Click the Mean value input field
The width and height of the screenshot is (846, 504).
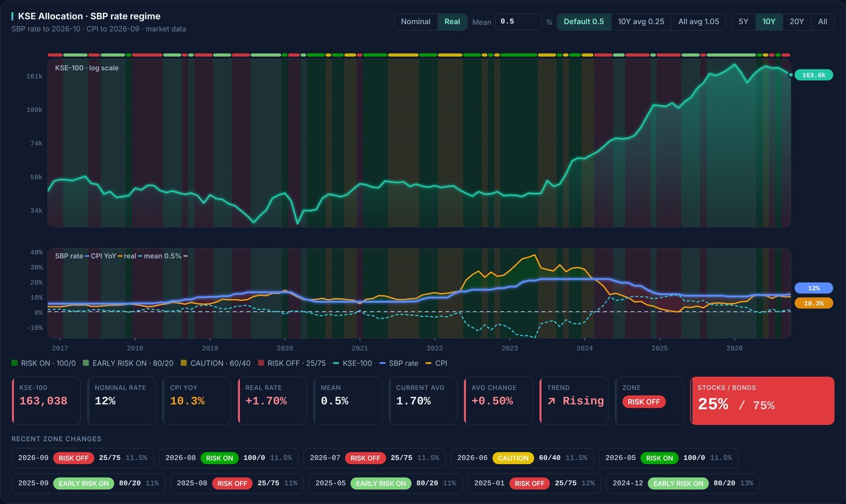518,22
